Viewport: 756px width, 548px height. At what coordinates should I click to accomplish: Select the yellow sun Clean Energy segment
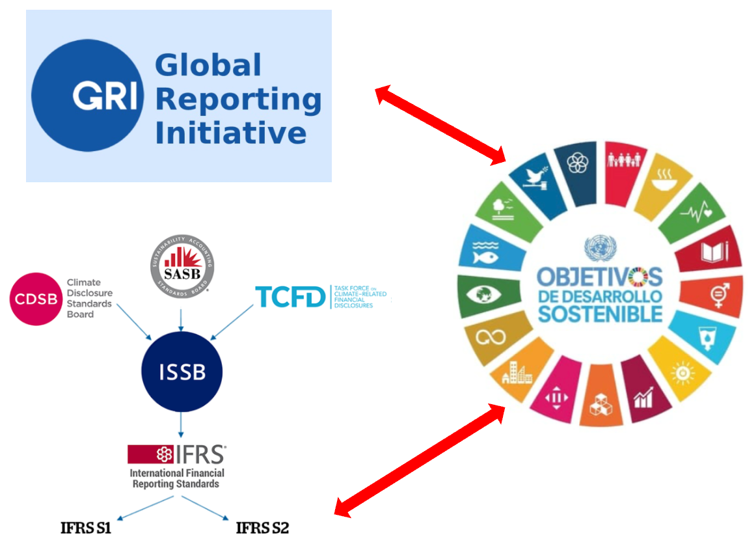(x=681, y=369)
